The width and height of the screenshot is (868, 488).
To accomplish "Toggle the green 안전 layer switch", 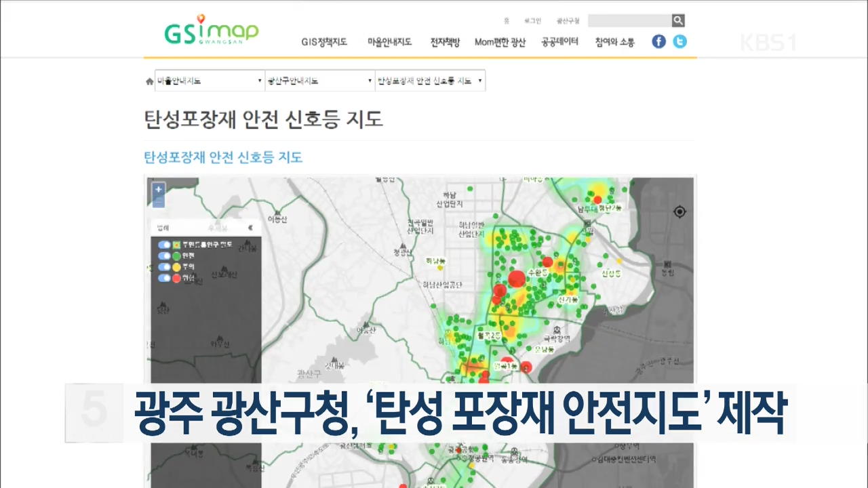I will [164, 256].
